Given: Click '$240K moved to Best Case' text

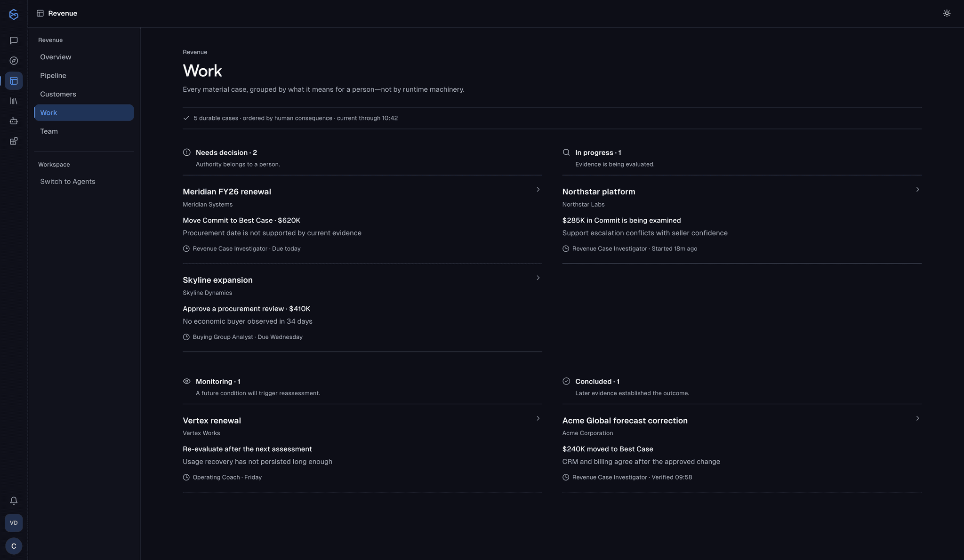Looking at the screenshot, I should 608,449.
